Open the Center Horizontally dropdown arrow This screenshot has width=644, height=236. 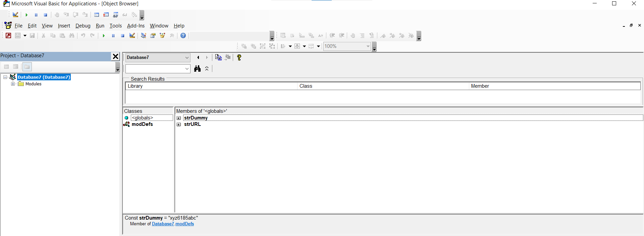(x=304, y=46)
